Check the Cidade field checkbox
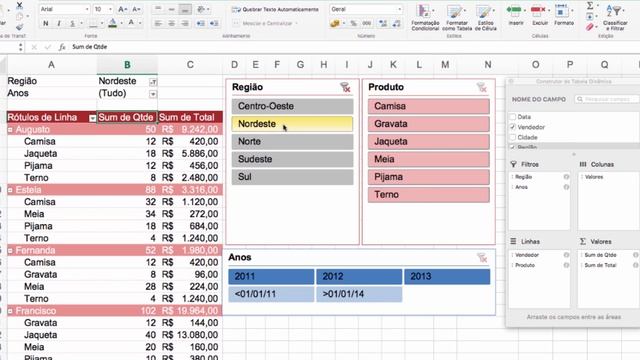This screenshot has height=360, width=640. point(513,138)
